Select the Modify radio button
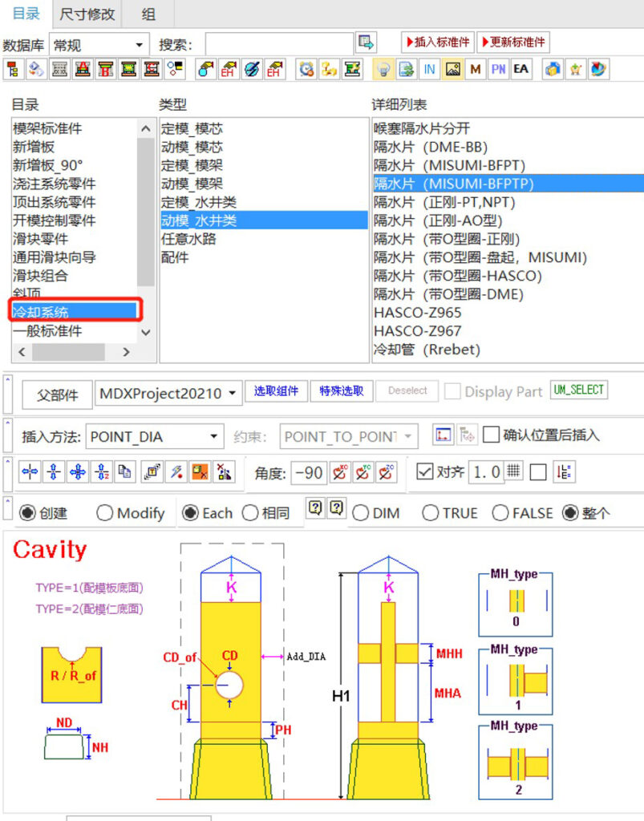This screenshot has height=821, width=644. [105, 513]
